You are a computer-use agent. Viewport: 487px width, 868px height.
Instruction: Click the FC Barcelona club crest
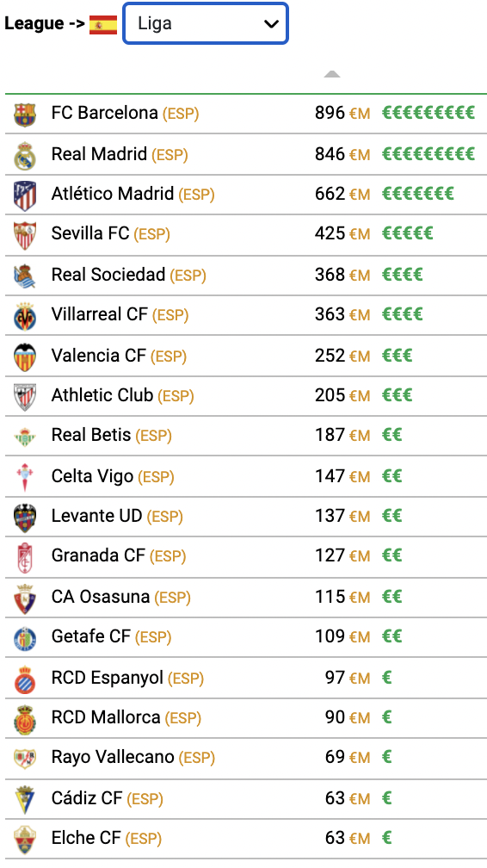point(25,114)
